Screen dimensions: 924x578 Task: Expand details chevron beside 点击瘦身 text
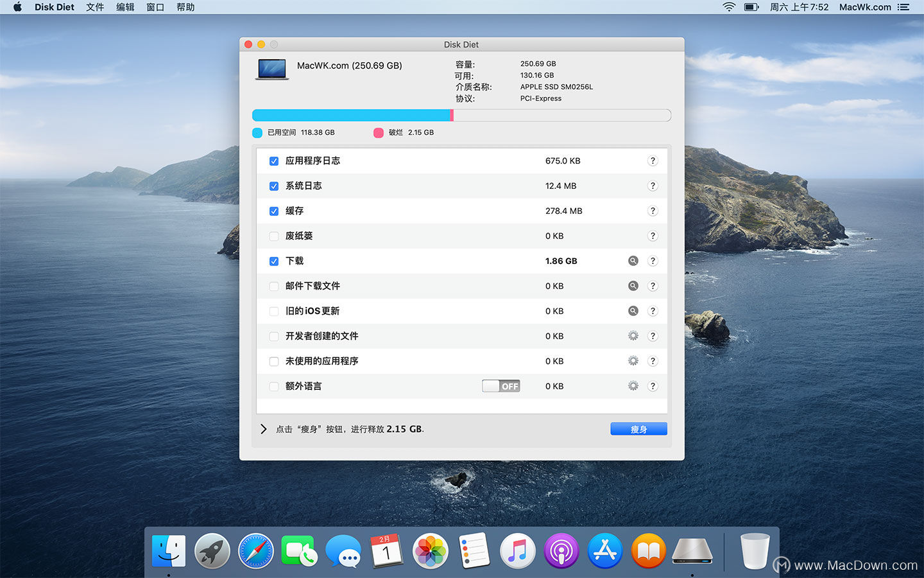coord(264,429)
